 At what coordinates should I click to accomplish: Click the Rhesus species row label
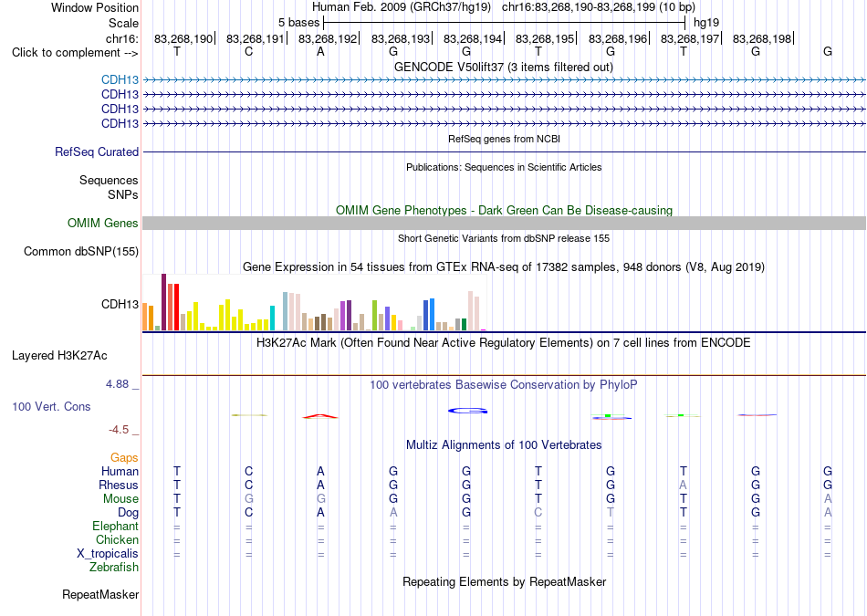coord(119,485)
